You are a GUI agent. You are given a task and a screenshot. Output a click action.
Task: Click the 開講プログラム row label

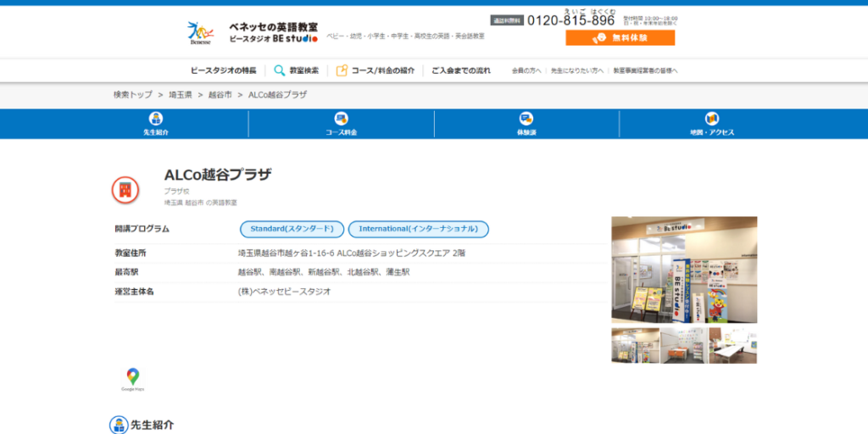point(142,229)
